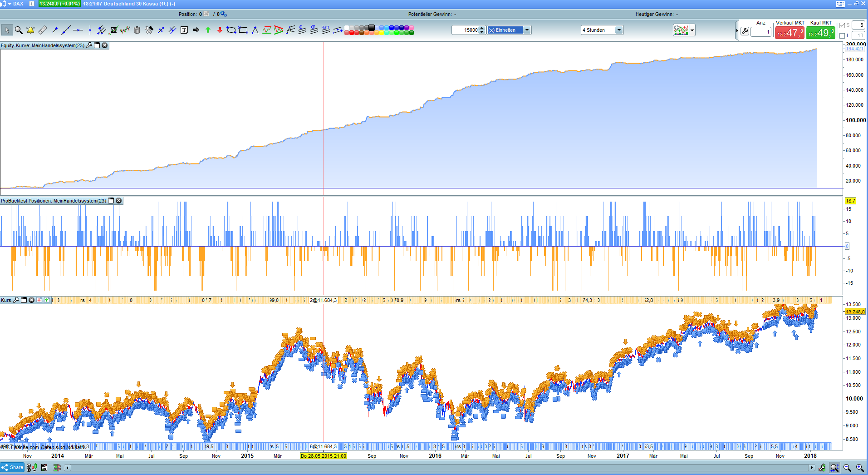Select the line segment drawing tool

coord(54,30)
